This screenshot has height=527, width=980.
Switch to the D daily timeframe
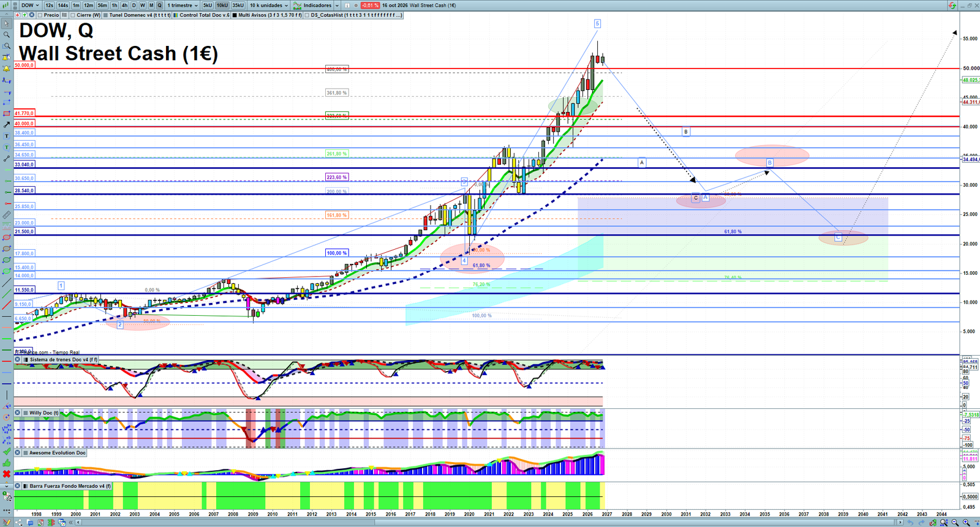coord(134,6)
